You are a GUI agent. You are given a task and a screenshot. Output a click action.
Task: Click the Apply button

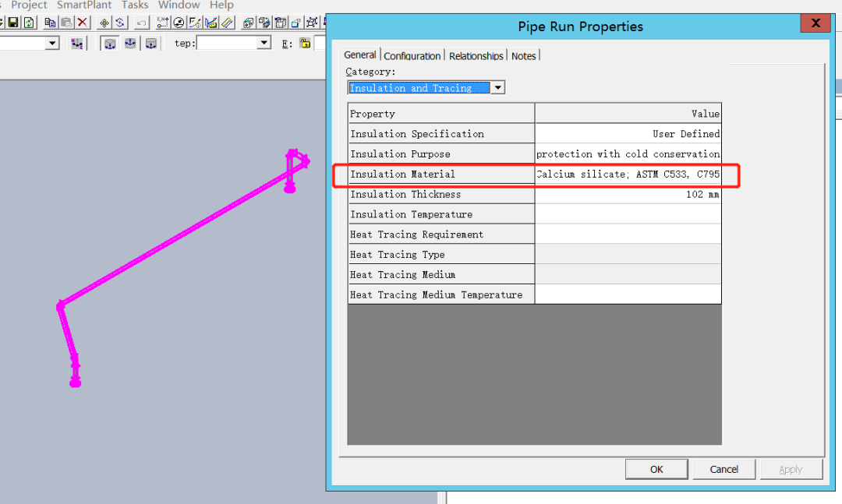(x=791, y=470)
